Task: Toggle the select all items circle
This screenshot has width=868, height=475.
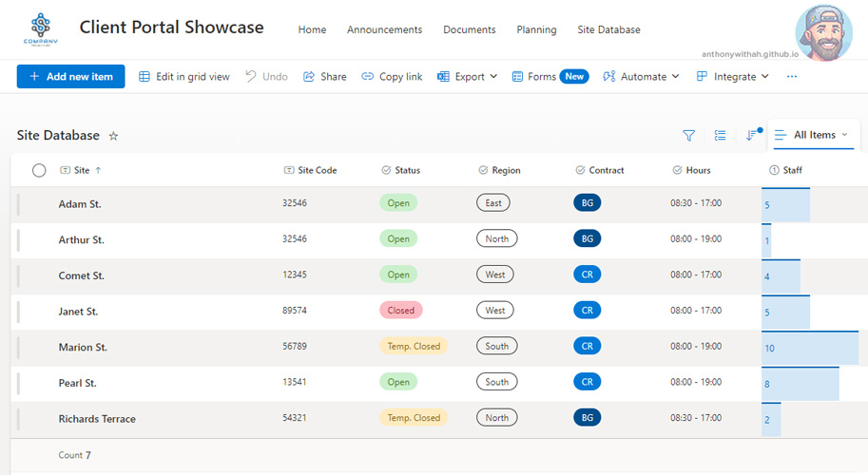Action: point(39,170)
